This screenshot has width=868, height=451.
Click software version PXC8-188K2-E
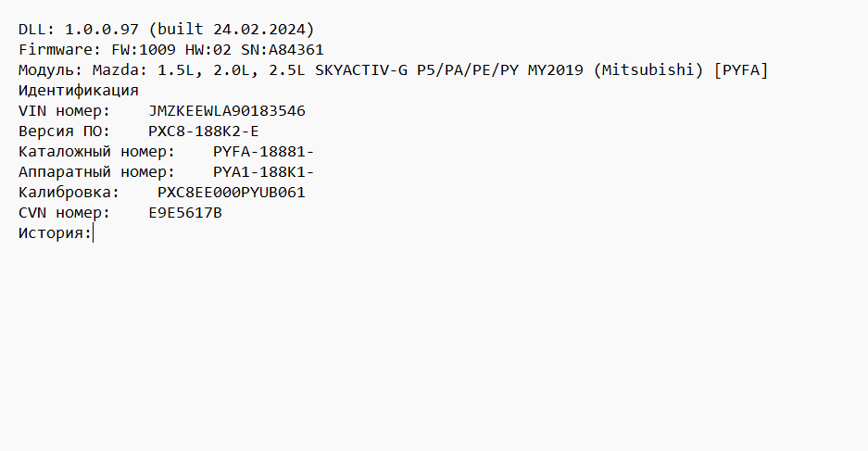coord(204,132)
